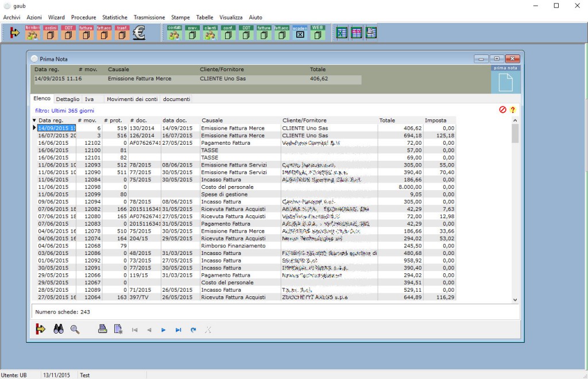Click the Euro currency icon in toolbar
Screen dimensions: 588x379
coord(139,33)
